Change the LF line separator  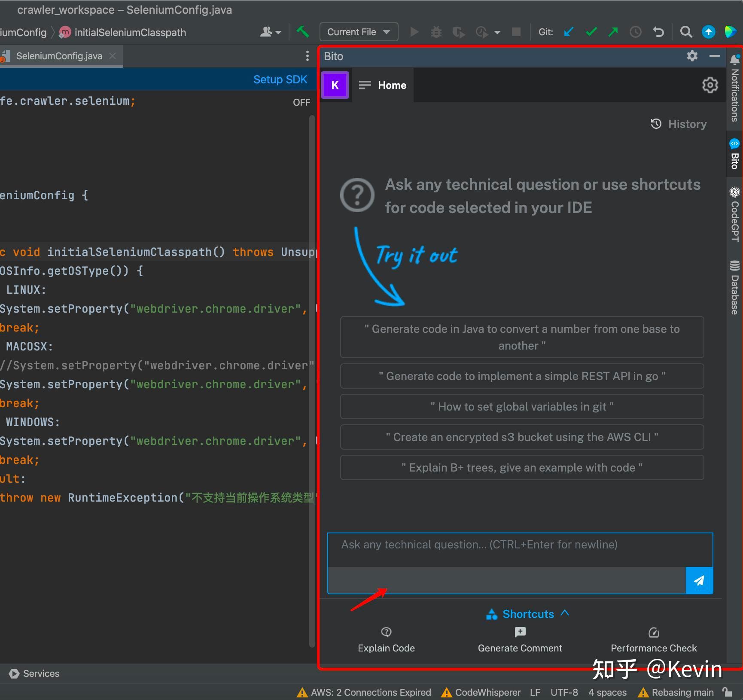[535, 692]
